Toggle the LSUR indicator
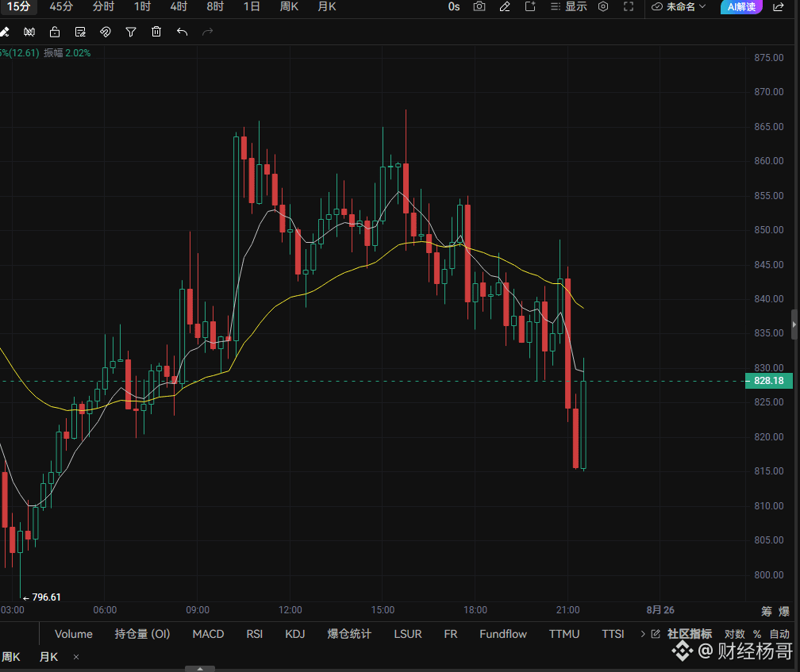Viewport: 800px width, 672px height. pos(408,634)
